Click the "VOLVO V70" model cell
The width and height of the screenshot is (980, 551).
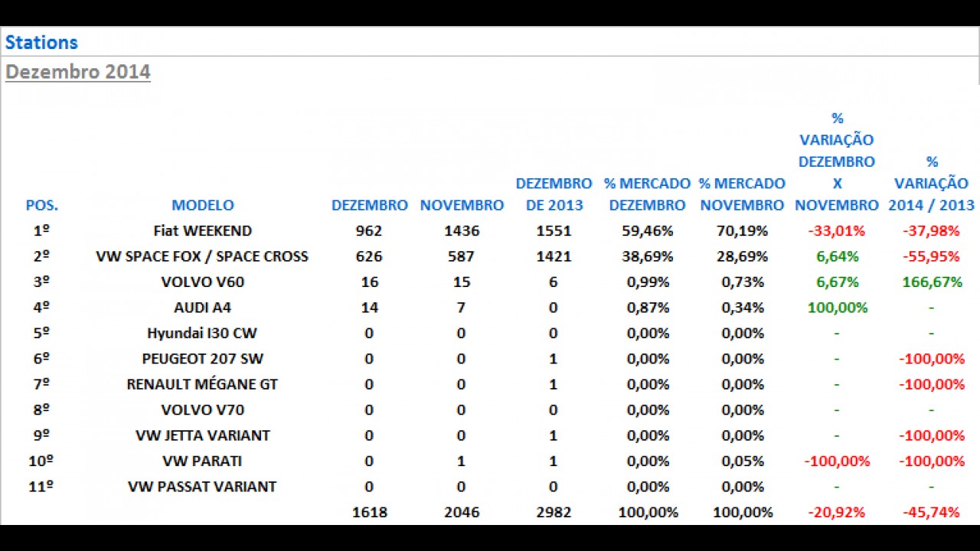pyautogui.click(x=203, y=409)
